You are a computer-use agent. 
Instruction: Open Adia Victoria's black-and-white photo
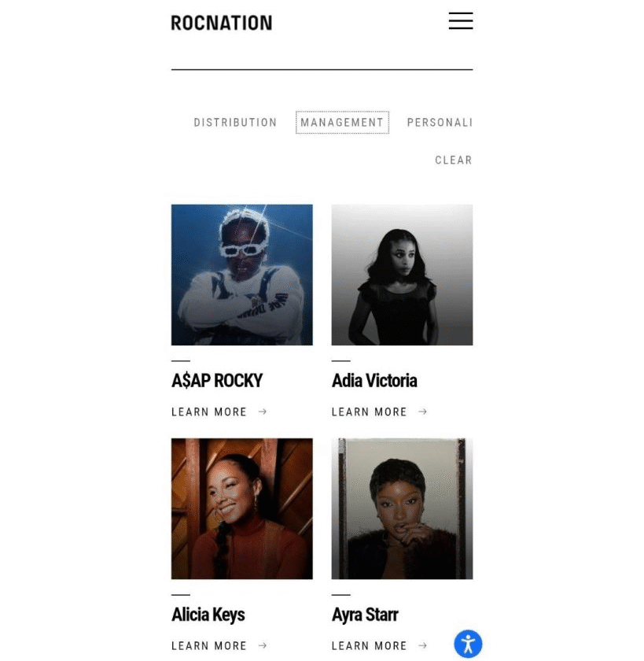402,275
